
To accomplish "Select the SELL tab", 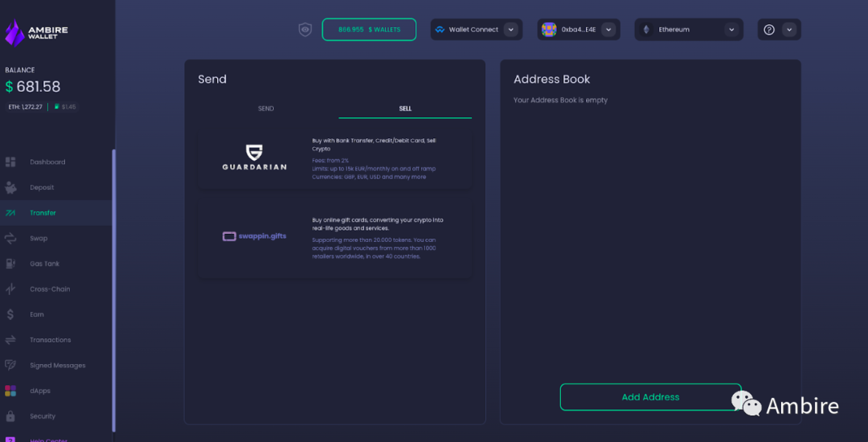I will (405, 108).
